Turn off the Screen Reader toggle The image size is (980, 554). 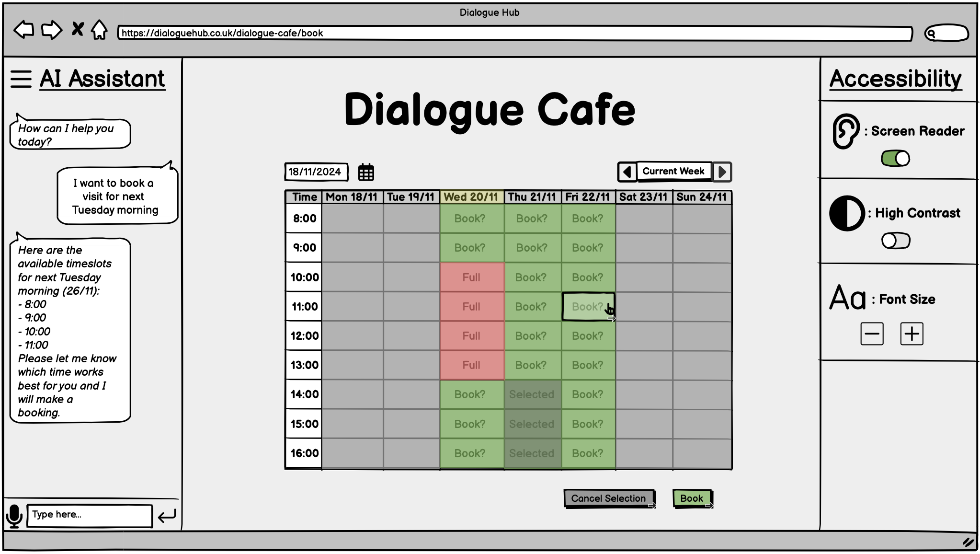(895, 159)
